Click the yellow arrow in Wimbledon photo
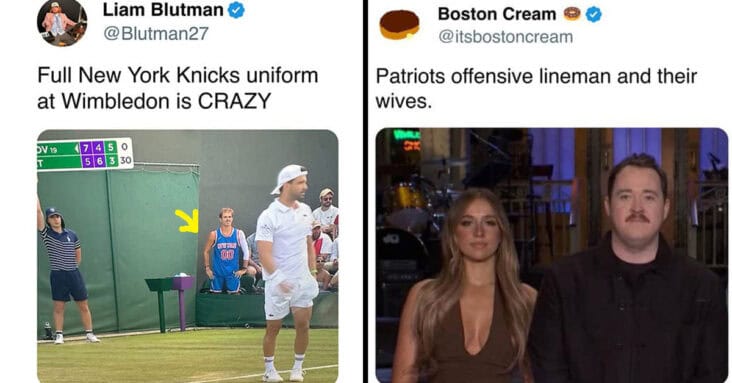Screen dimensions: 732x383 tap(188, 220)
